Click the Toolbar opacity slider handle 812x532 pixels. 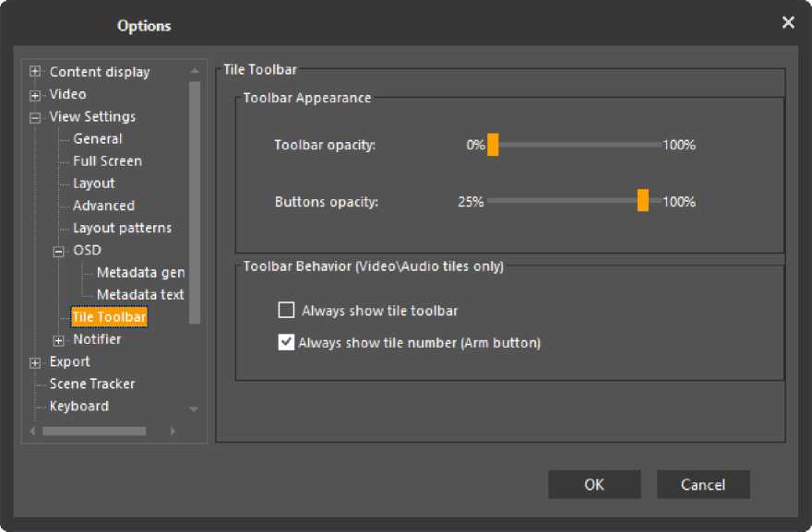[493, 145]
